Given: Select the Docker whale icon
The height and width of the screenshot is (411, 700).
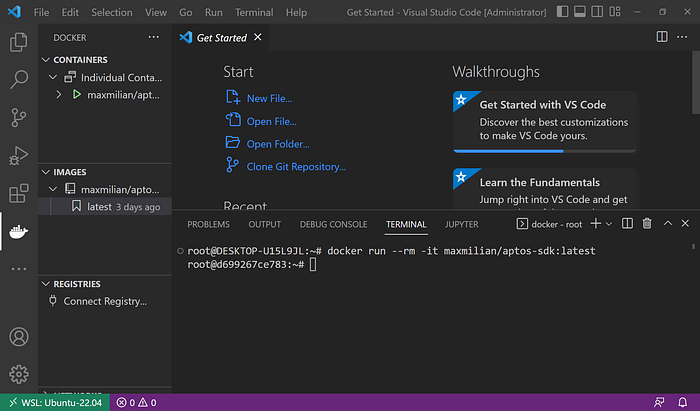Looking at the screenshot, I should pyautogui.click(x=19, y=231).
